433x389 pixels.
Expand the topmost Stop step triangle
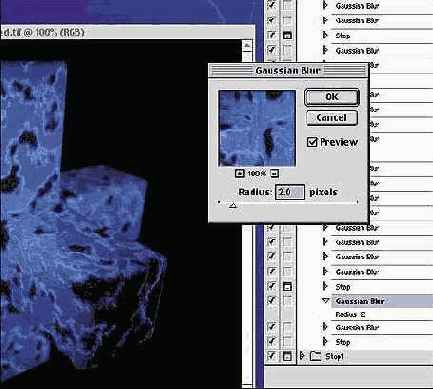pos(325,35)
